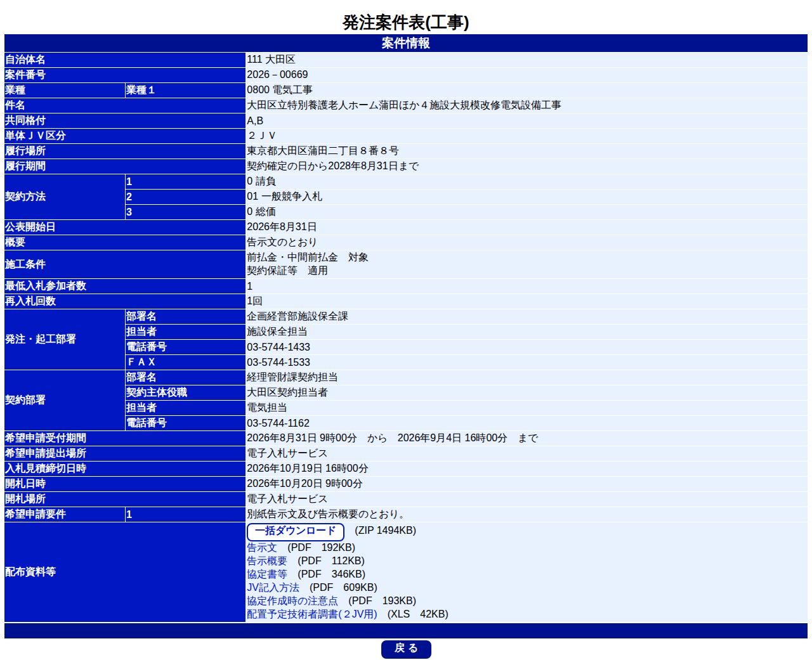The height and width of the screenshot is (660, 812).
Task: Click the 再入札回数 value 1回
Action: point(254,301)
